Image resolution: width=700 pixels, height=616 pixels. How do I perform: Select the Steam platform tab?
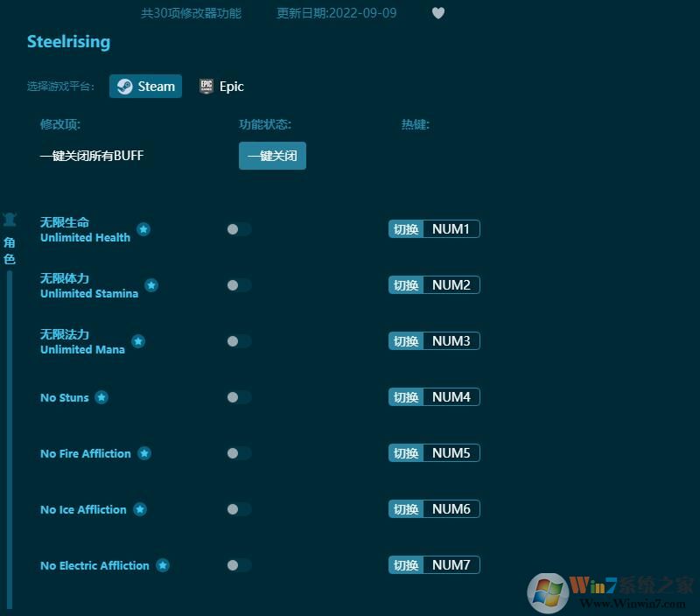(146, 86)
